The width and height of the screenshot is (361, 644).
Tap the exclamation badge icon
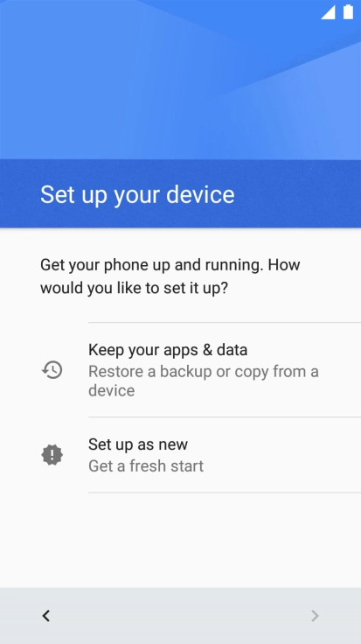tap(52, 455)
